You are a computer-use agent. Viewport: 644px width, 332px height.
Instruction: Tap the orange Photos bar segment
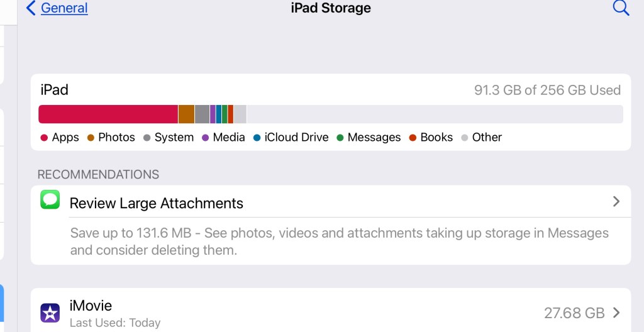186,114
